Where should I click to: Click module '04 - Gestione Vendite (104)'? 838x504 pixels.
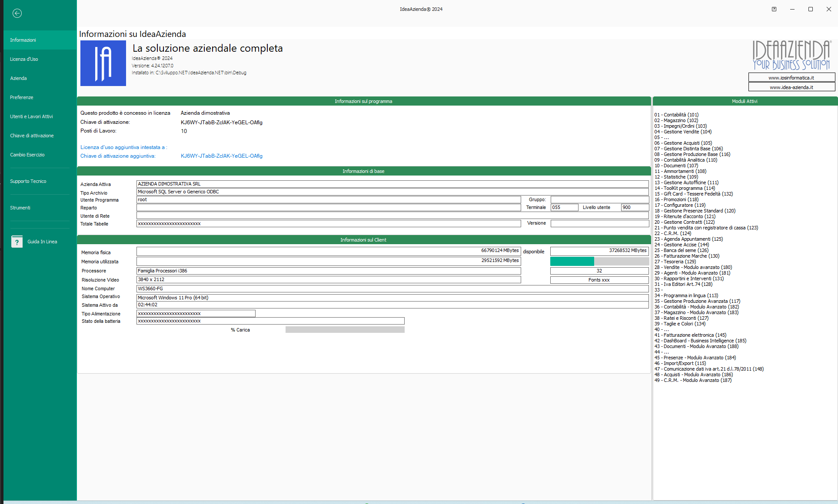click(683, 132)
